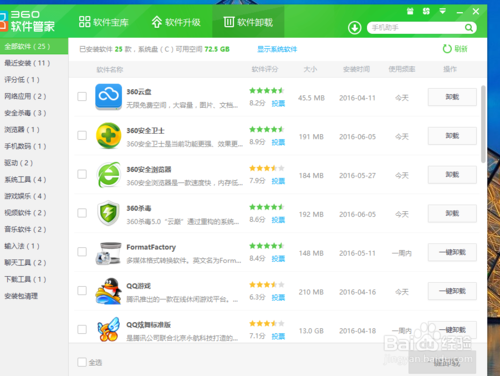The height and width of the screenshot is (376, 500).
Task: Switch to the 软件卸载 tab
Action: point(248,22)
